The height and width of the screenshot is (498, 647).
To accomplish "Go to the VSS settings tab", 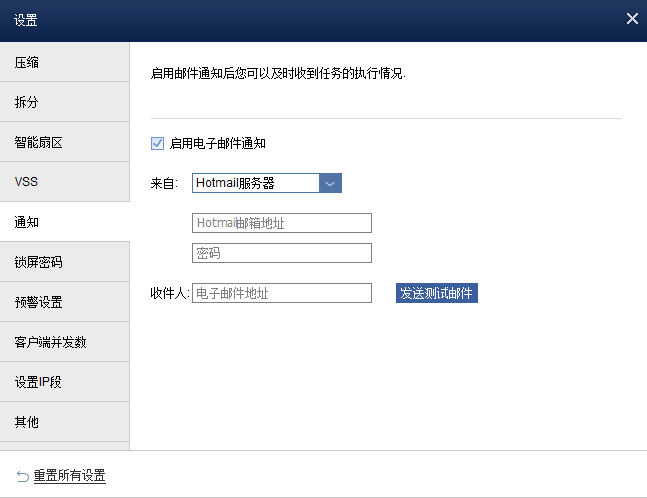I will [x=65, y=182].
